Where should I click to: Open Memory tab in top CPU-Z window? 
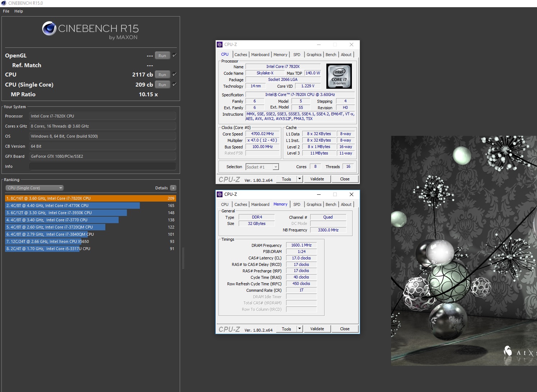click(x=280, y=55)
